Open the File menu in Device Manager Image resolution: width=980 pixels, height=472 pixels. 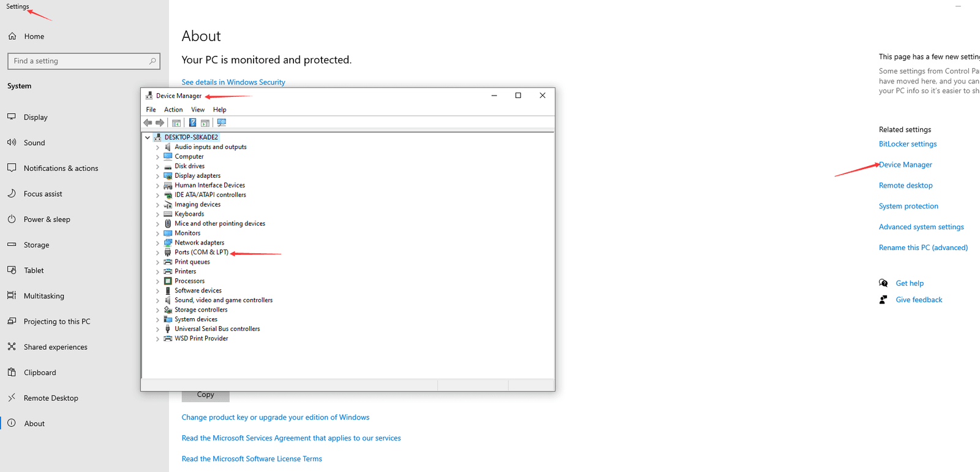(151, 110)
